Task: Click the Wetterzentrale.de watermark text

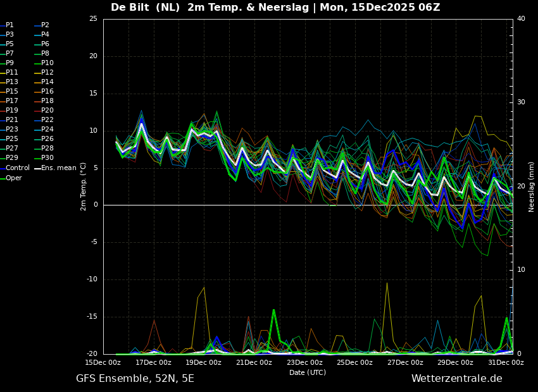Action: tap(456, 379)
